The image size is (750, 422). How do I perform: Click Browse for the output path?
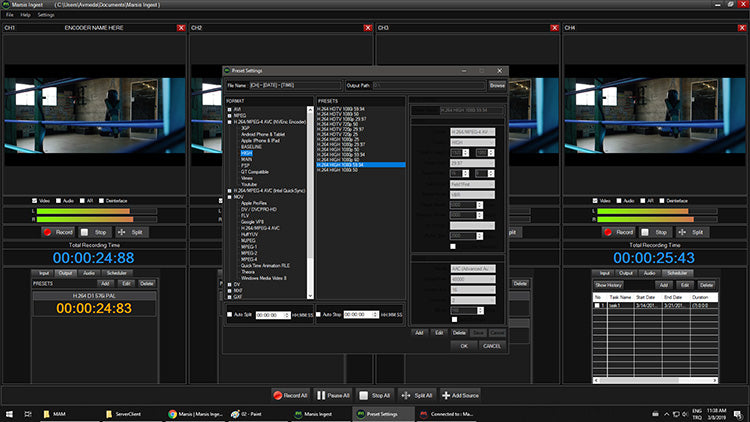[497, 86]
